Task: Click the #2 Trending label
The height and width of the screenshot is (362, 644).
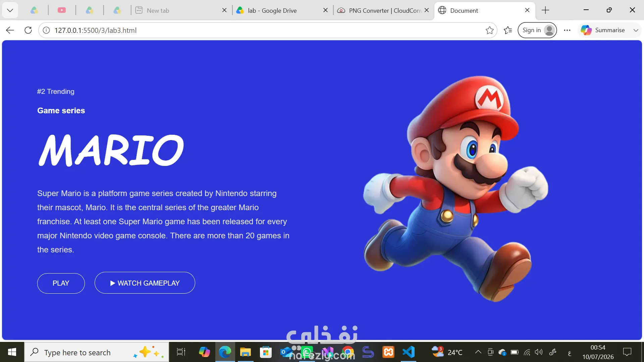Action: pyautogui.click(x=56, y=92)
